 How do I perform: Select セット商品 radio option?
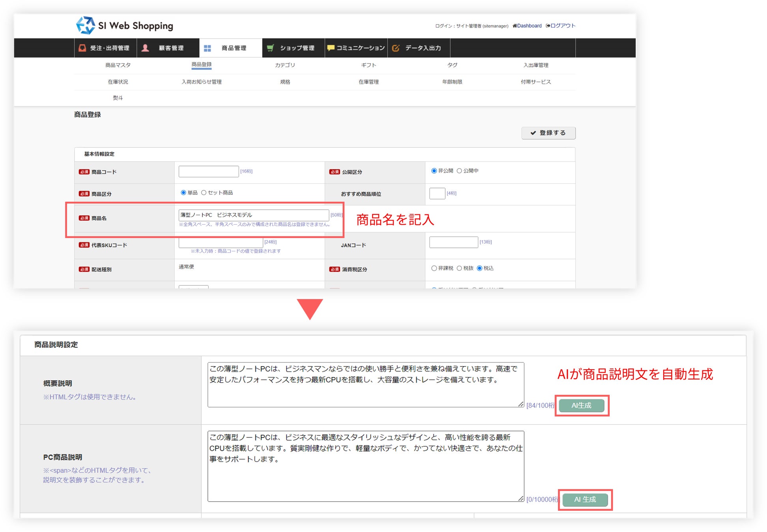tap(204, 193)
